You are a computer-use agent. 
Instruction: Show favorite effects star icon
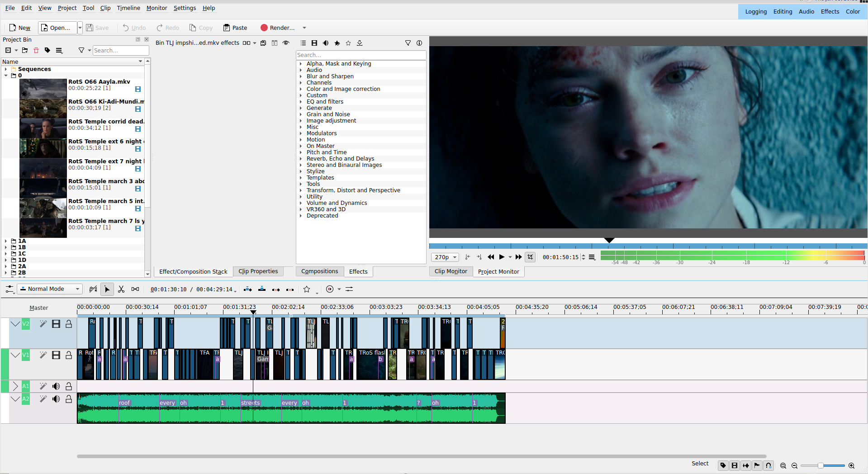[x=348, y=43]
